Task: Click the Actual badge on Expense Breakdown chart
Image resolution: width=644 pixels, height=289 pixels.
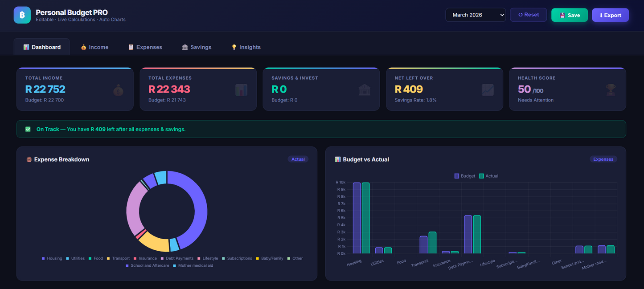Action: [x=298, y=159]
